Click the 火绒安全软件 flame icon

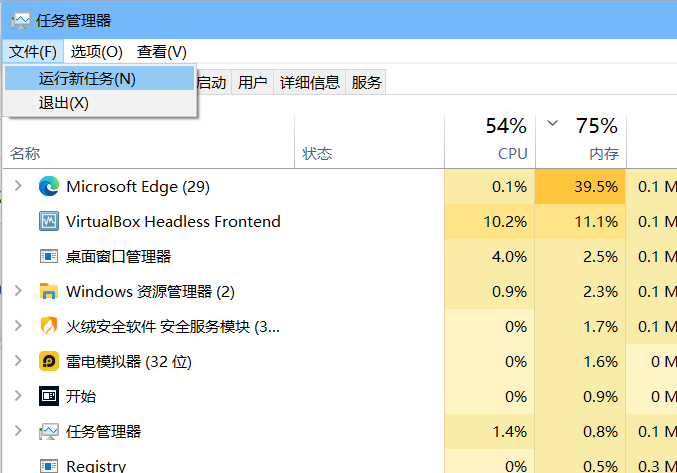coord(49,326)
